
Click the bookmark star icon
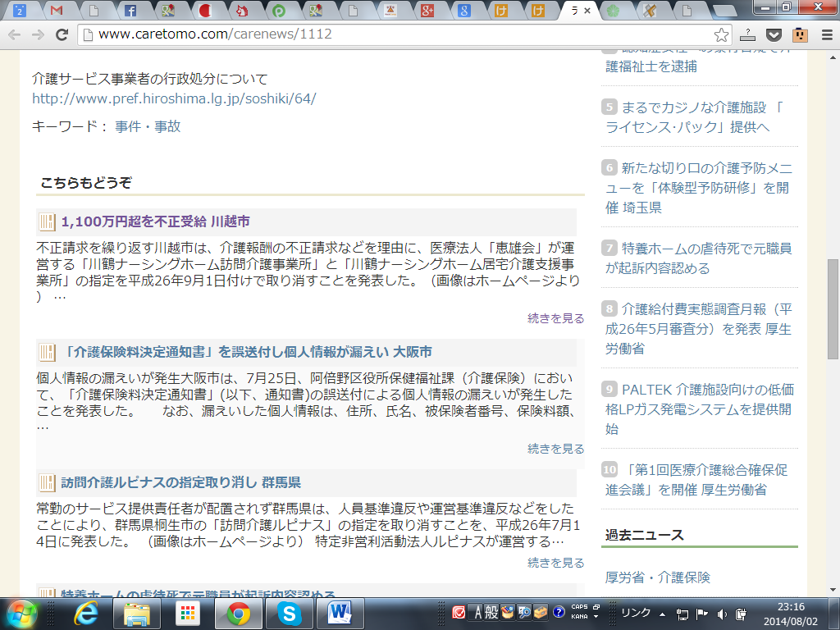pyautogui.click(x=721, y=34)
